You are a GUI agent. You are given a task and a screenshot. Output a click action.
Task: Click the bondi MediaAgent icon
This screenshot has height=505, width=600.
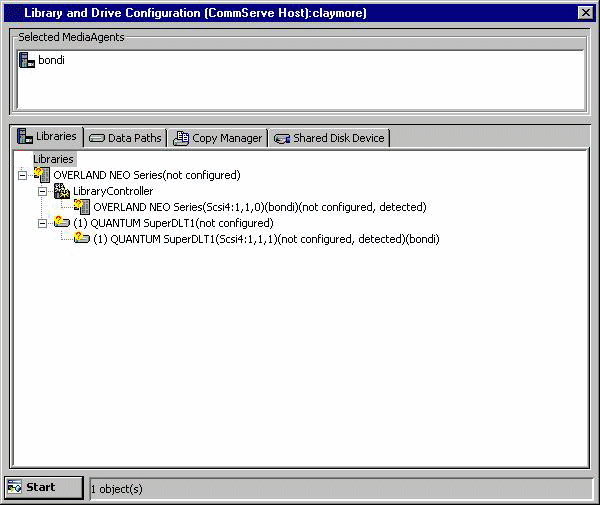[x=27, y=60]
